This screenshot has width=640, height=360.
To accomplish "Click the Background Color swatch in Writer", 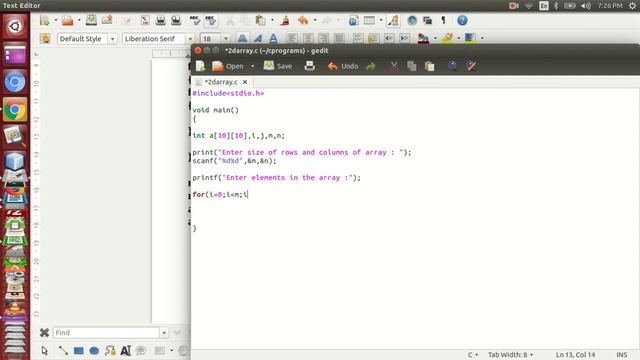I will pos(470,39).
